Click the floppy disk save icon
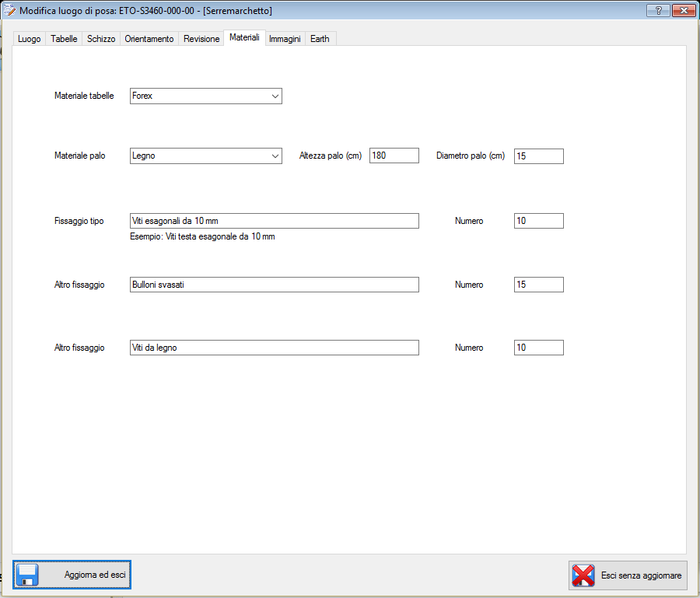 [x=28, y=575]
